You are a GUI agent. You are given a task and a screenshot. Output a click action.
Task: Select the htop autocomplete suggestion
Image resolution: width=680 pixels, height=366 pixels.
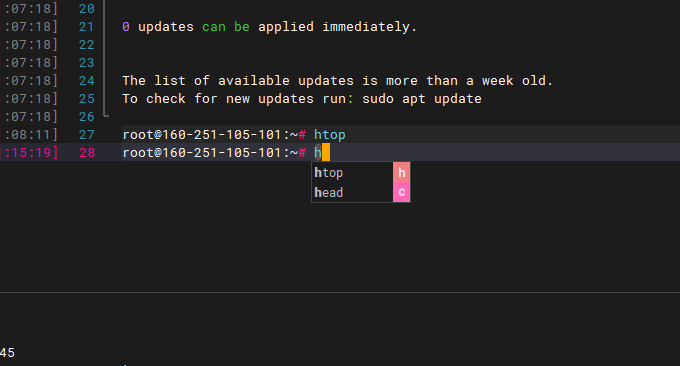pyautogui.click(x=352, y=173)
